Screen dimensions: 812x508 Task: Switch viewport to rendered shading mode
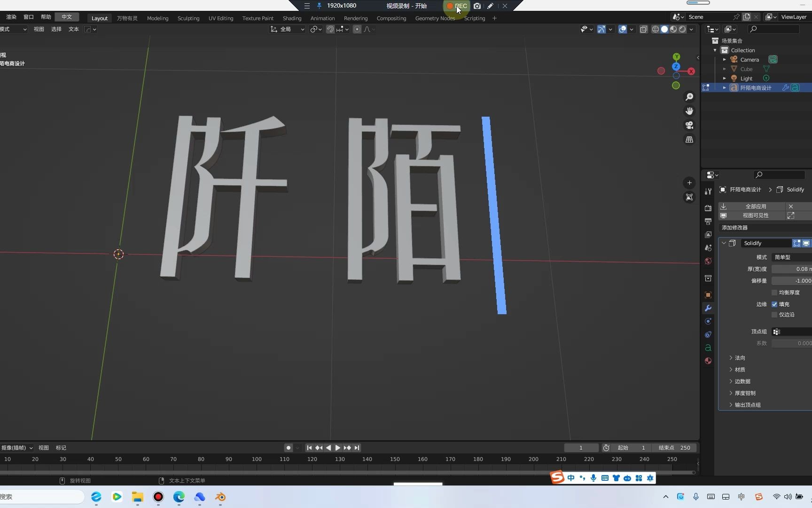coord(682,29)
